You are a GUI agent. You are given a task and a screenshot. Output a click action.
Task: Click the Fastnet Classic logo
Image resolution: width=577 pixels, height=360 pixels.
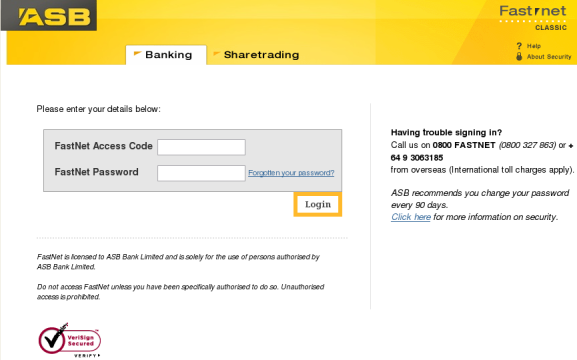(533, 17)
